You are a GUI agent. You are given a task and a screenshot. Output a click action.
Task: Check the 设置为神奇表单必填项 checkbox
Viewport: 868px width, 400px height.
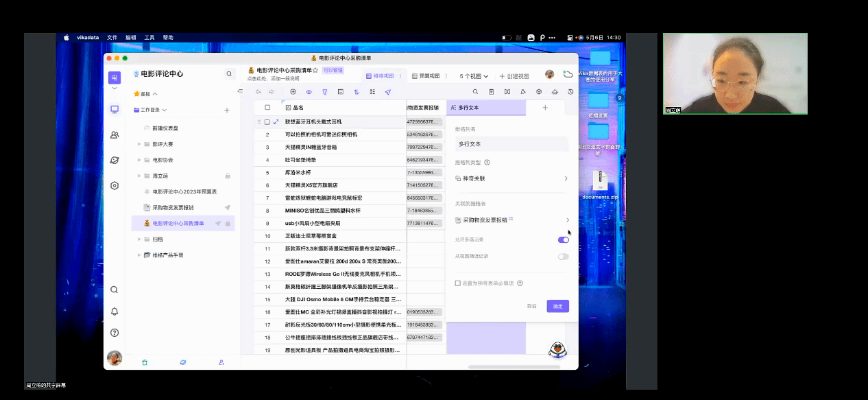(x=458, y=283)
